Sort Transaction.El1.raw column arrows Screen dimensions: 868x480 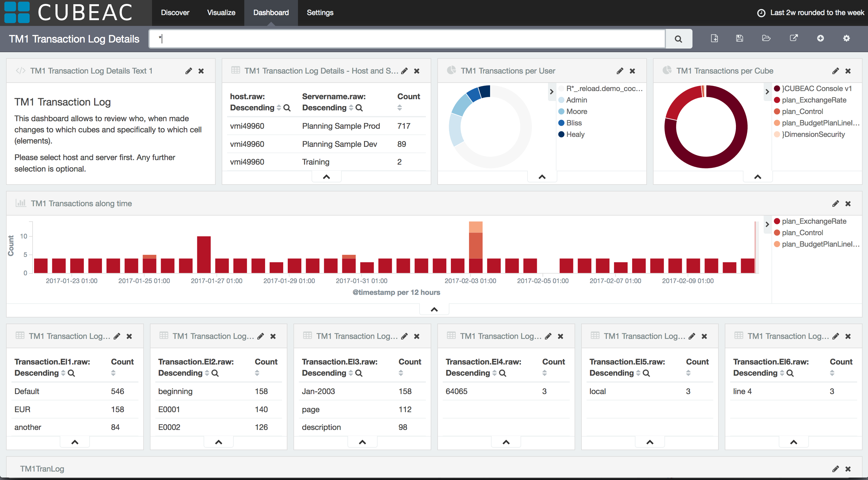pos(63,373)
